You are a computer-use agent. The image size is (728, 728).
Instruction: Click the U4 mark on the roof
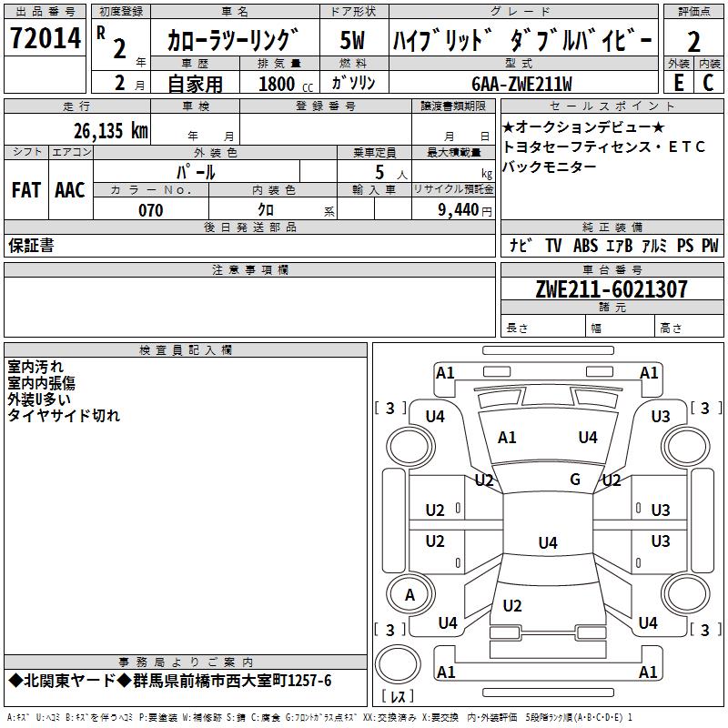click(x=548, y=542)
